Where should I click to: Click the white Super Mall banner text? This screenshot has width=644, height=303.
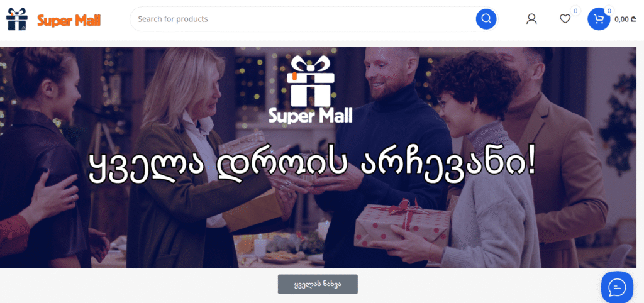point(311,116)
